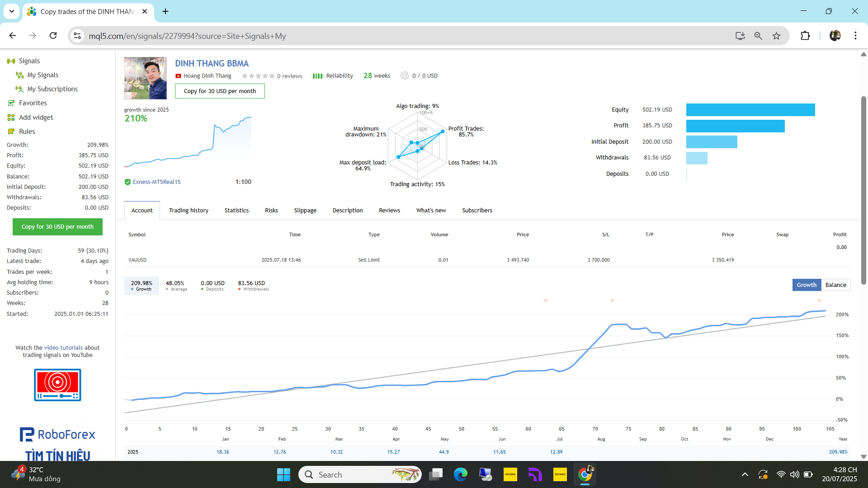Open My Subscriptions icon in sidebar

[x=19, y=89]
